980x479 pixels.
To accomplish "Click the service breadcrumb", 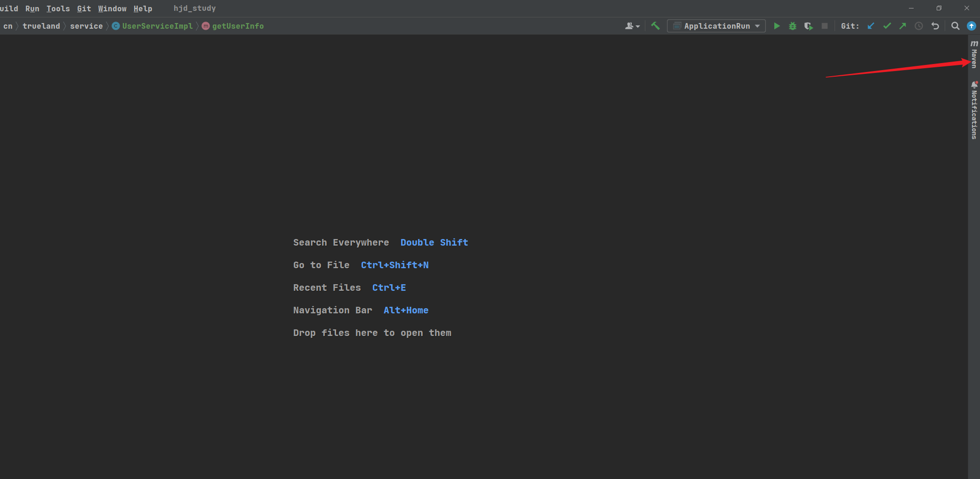I will pyautogui.click(x=86, y=26).
